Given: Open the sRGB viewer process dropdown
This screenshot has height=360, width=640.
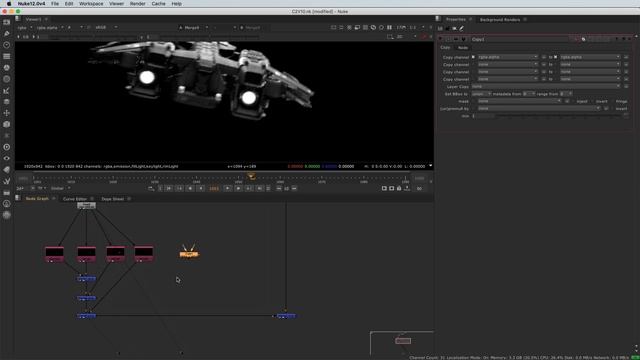Looking at the screenshot, I should 106,28.
